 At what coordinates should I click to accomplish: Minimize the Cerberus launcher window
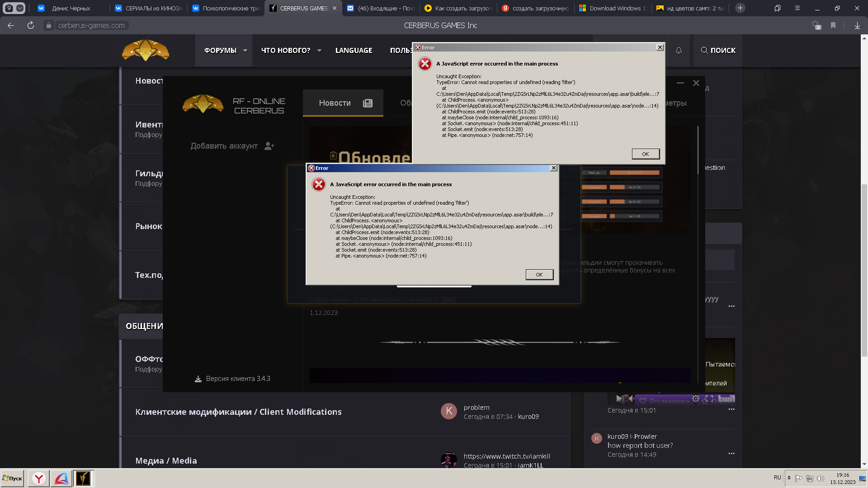[680, 83]
